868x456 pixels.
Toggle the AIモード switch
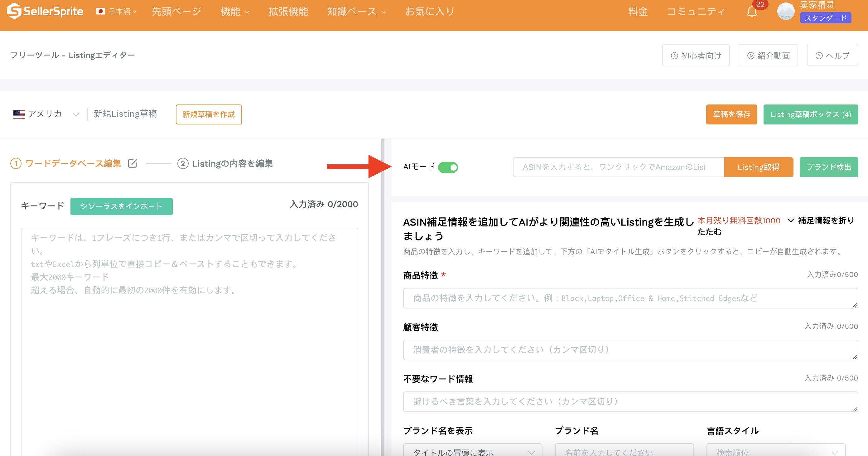click(448, 167)
